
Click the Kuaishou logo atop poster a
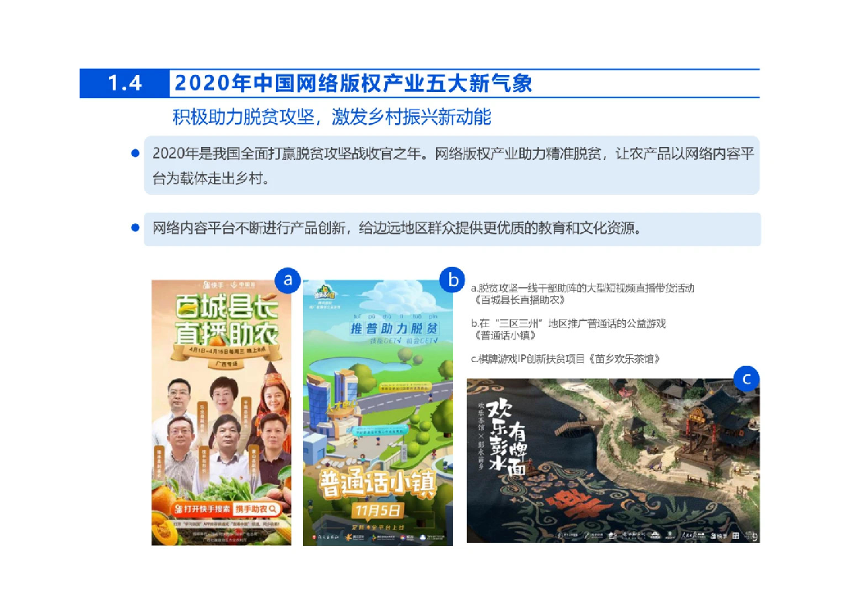208,285
